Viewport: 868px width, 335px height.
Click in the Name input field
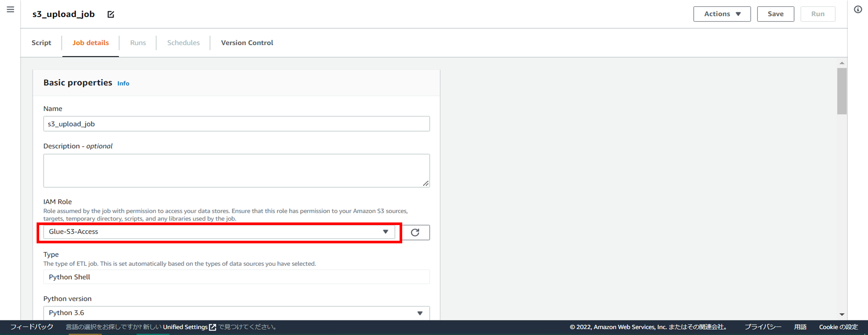(236, 124)
